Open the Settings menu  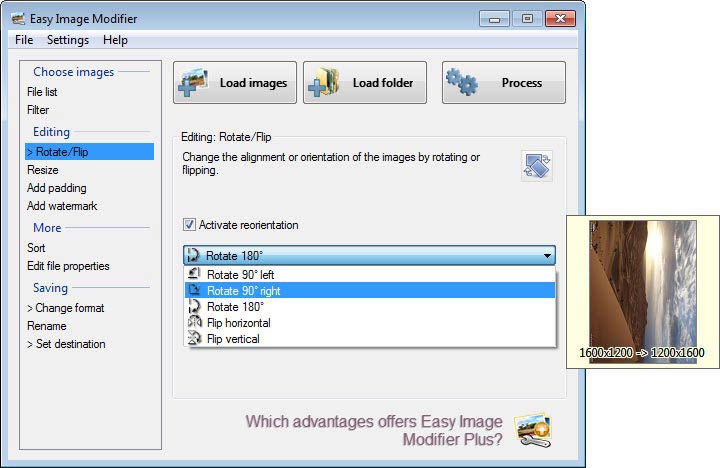(x=68, y=40)
